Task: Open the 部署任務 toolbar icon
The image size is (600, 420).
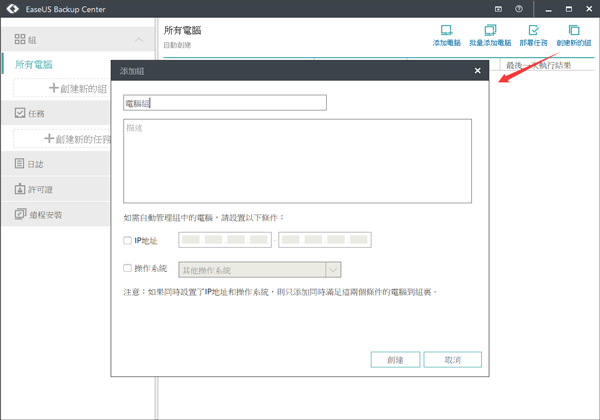Action: coord(533,35)
